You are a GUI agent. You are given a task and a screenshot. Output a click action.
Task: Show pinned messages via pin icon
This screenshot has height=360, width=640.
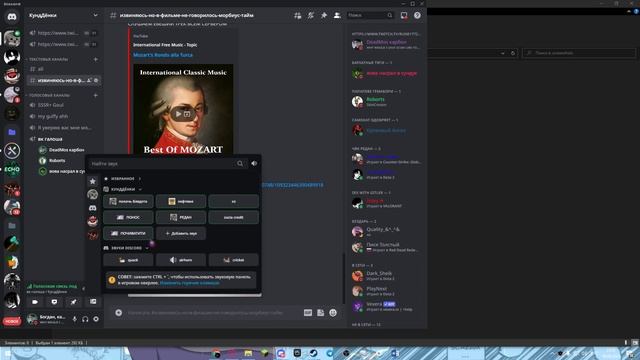324,16
